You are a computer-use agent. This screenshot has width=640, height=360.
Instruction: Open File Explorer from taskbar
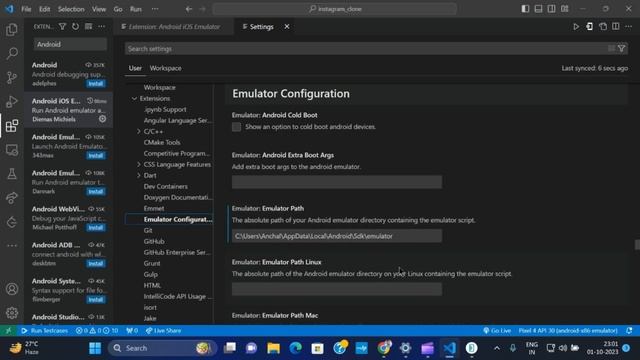coord(273,348)
